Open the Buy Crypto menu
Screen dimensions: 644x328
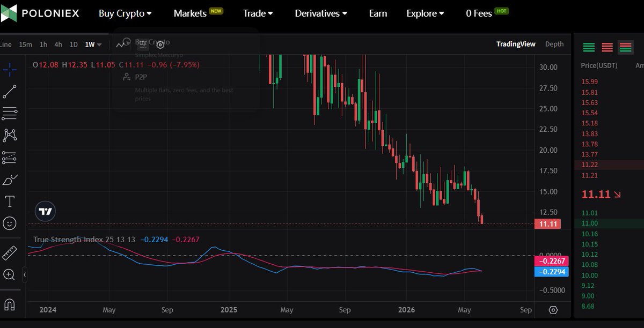(125, 13)
